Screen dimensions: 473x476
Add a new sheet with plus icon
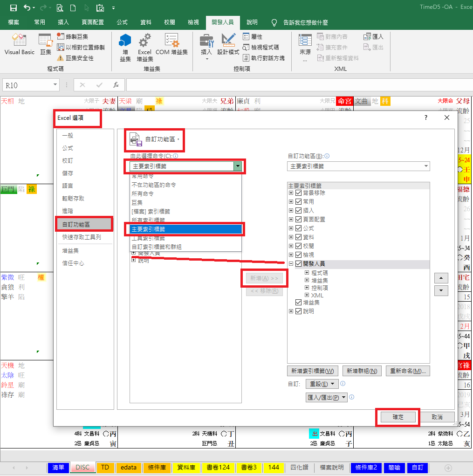pos(448,468)
